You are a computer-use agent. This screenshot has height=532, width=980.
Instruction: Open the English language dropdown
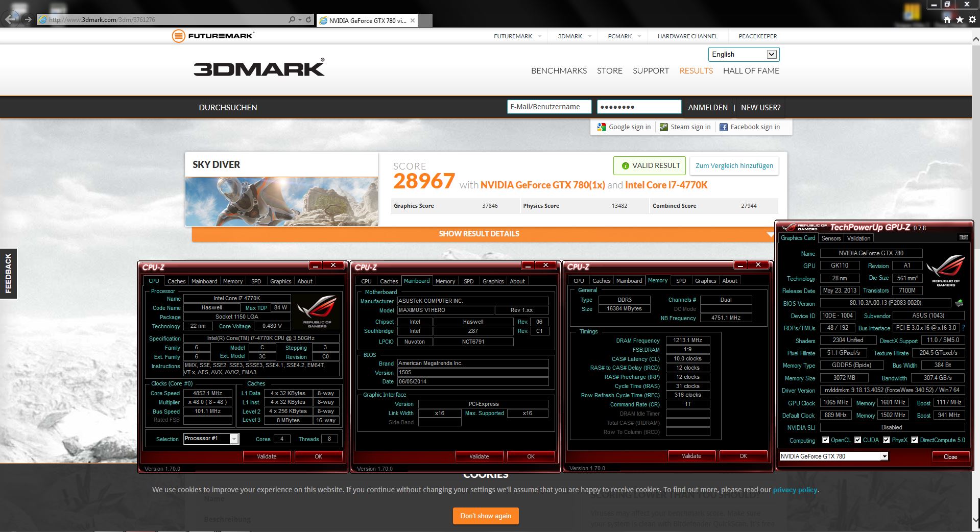point(744,54)
